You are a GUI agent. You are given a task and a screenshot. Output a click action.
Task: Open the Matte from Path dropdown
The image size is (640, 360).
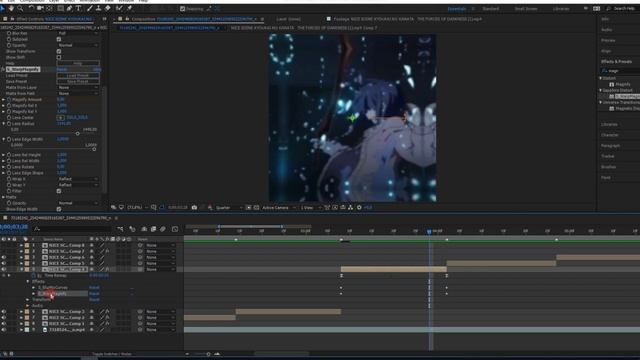78,93
